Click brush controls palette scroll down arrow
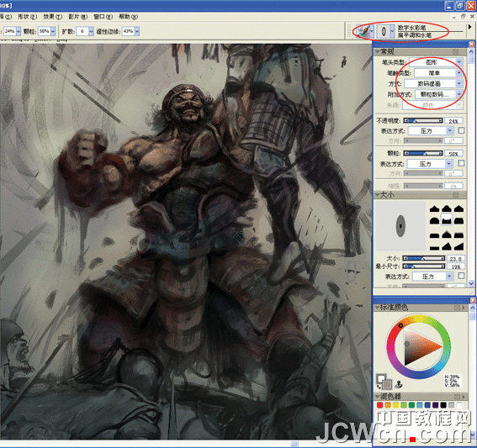This screenshot has height=448, width=477. [x=471, y=283]
